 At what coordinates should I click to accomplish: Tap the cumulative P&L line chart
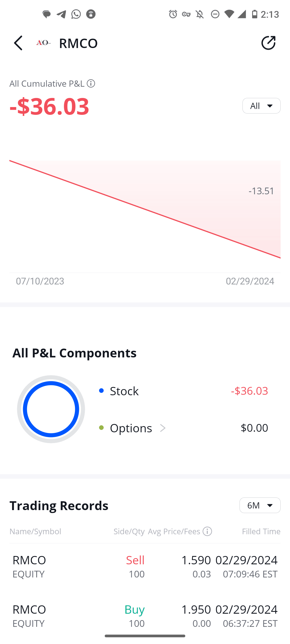pyautogui.click(x=145, y=209)
